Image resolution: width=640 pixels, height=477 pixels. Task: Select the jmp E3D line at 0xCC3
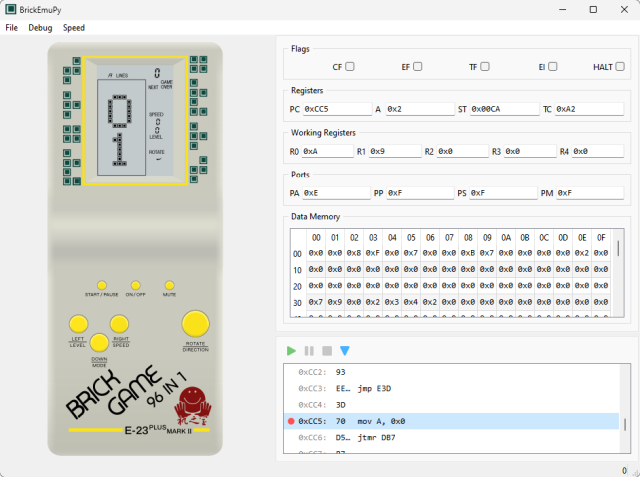coord(451,388)
